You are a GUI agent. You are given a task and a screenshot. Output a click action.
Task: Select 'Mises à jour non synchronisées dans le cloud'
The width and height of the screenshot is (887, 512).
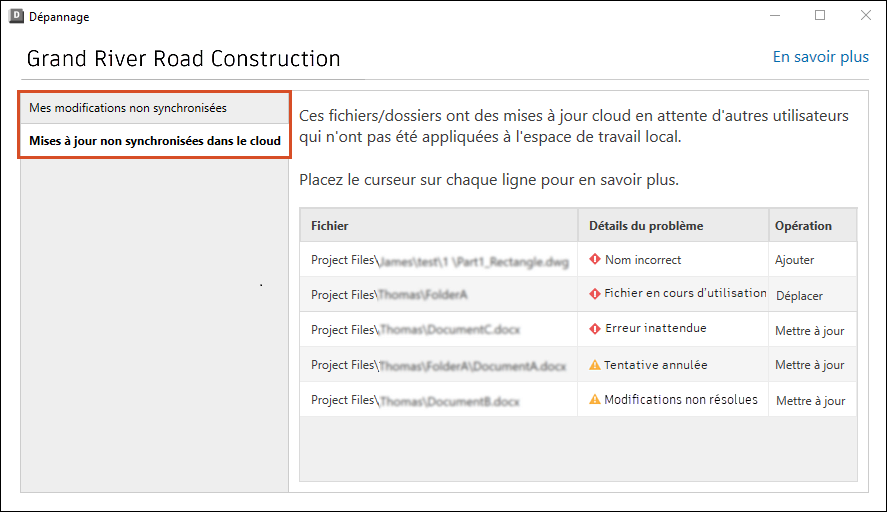(154, 141)
